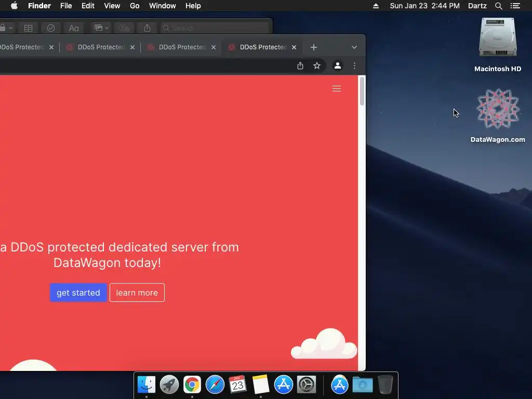Open Calendar from the Dock
The width and height of the screenshot is (532, 399).
pyautogui.click(x=238, y=385)
